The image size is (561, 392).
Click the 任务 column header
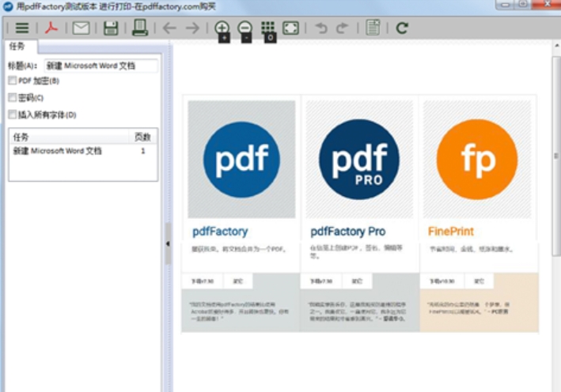point(69,137)
